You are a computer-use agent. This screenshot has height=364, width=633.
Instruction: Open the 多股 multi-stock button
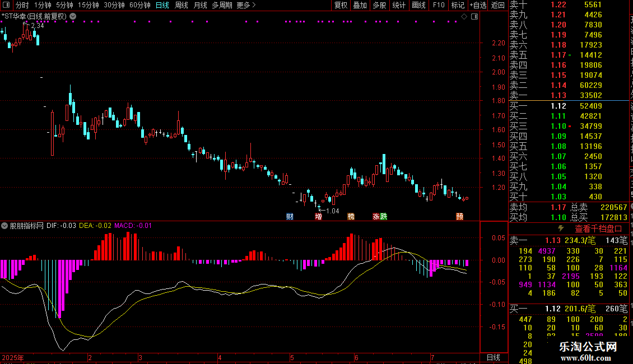(x=379, y=5)
